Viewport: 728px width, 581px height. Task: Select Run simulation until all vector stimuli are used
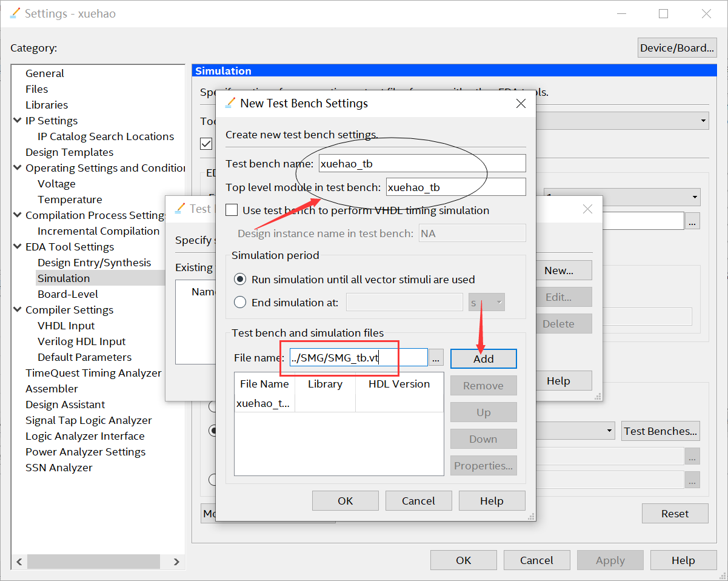[x=239, y=280]
